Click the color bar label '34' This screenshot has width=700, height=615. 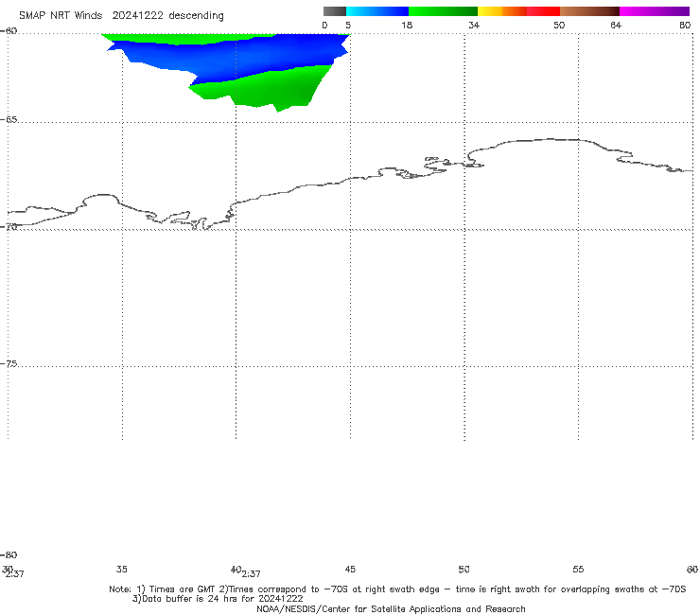pyautogui.click(x=474, y=26)
